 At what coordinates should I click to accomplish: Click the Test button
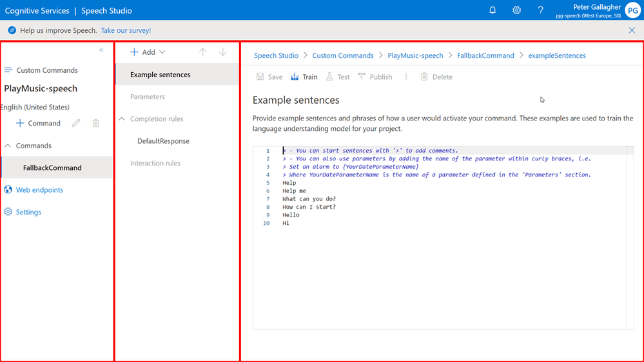(x=338, y=77)
